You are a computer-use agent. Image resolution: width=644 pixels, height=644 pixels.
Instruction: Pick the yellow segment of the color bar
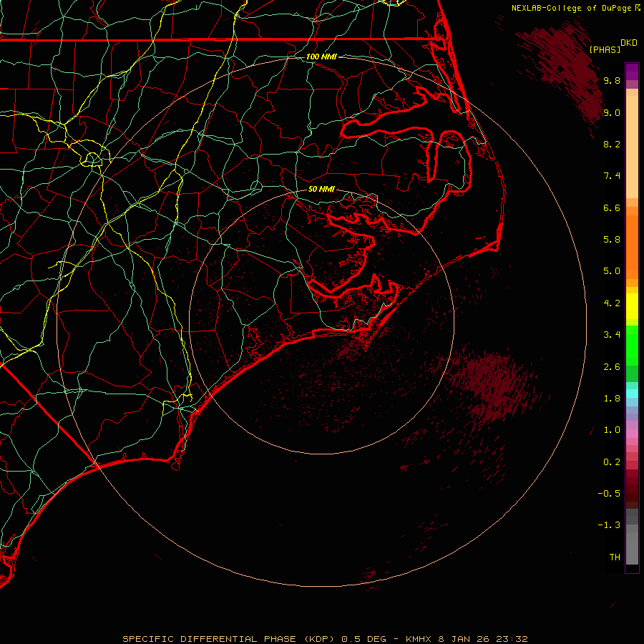coord(632,306)
